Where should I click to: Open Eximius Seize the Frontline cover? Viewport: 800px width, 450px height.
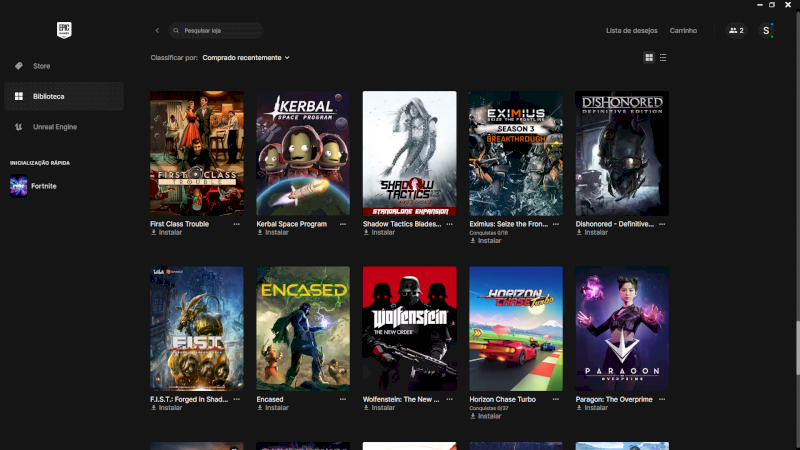[x=516, y=153]
